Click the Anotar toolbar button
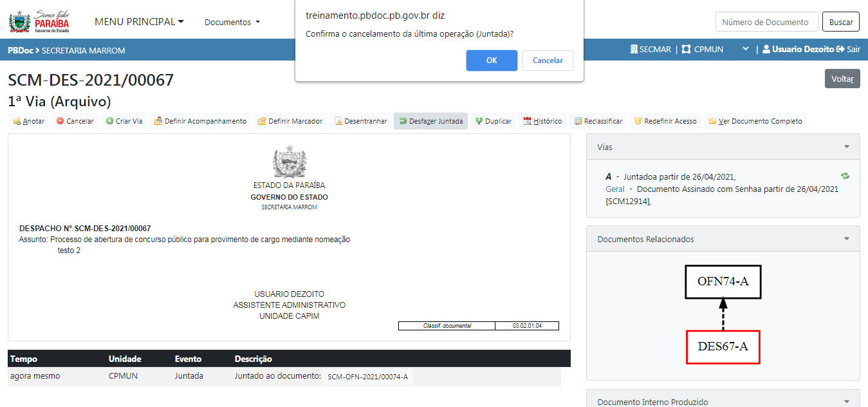This screenshot has width=868, height=407. pos(29,121)
